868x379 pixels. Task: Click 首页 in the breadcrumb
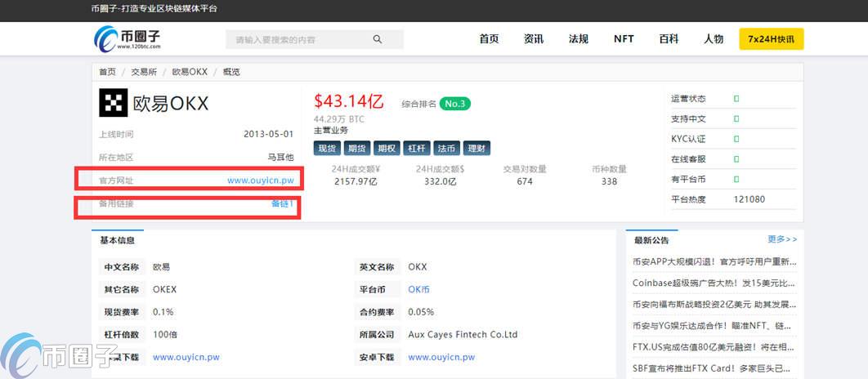coord(107,72)
